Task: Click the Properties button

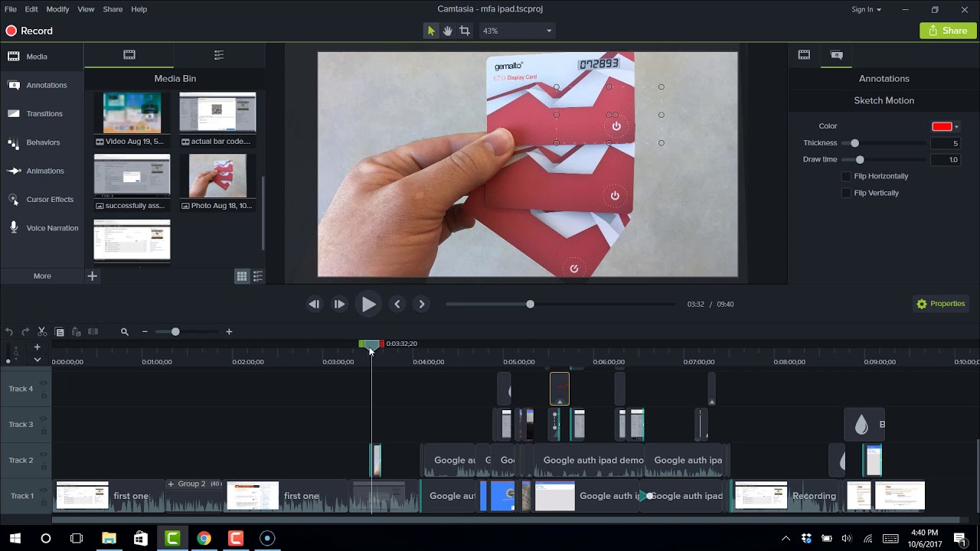Action: click(x=940, y=304)
